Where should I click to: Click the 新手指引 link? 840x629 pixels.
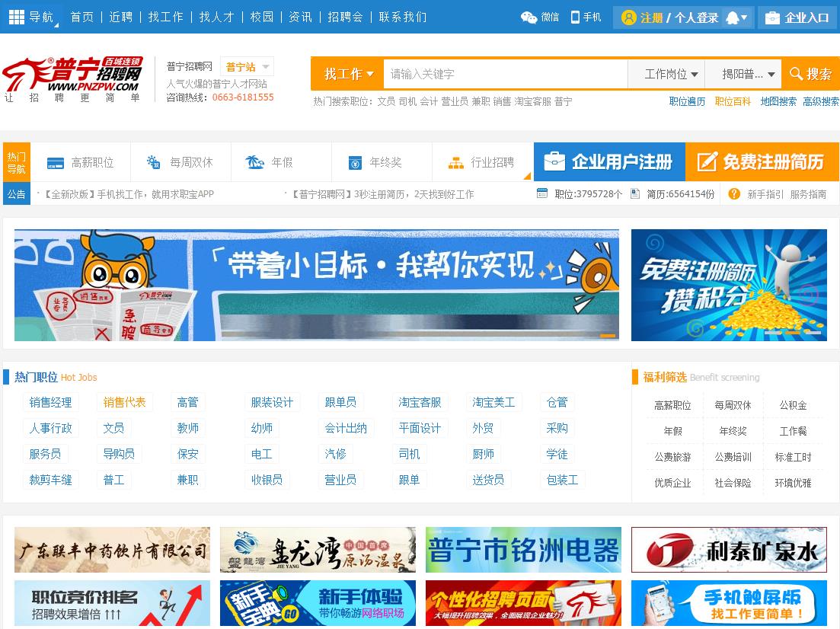[765, 194]
